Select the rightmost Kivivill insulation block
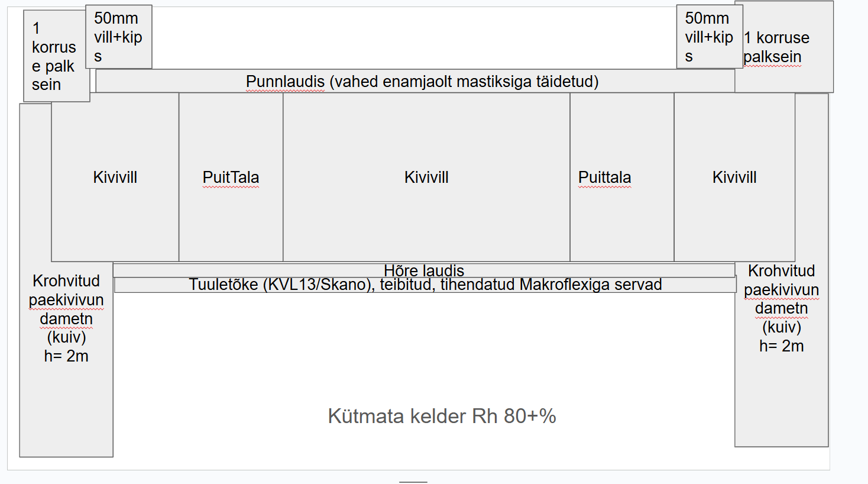The width and height of the screenshot is (868, 484). [x=734, y=177]
